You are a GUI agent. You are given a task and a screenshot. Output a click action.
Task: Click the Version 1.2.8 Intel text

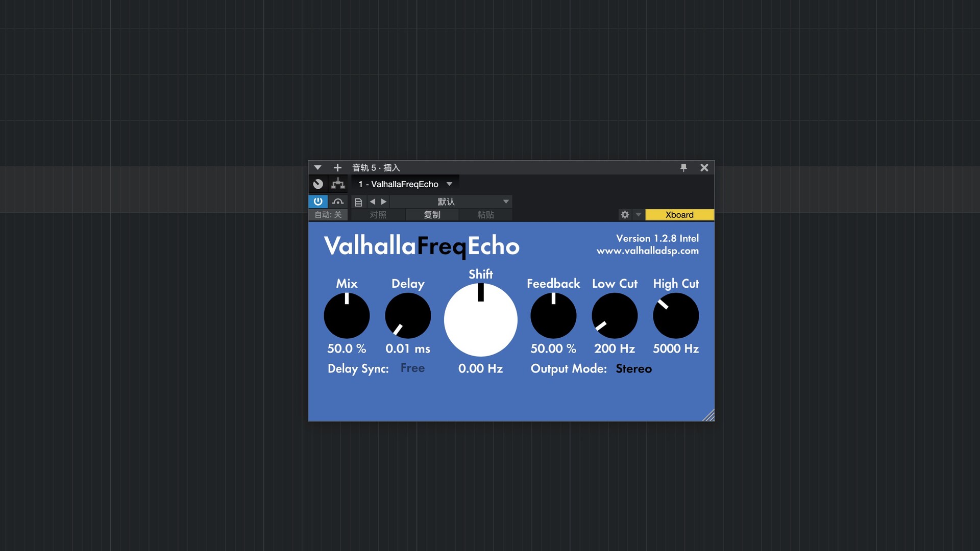coord(657,238)
